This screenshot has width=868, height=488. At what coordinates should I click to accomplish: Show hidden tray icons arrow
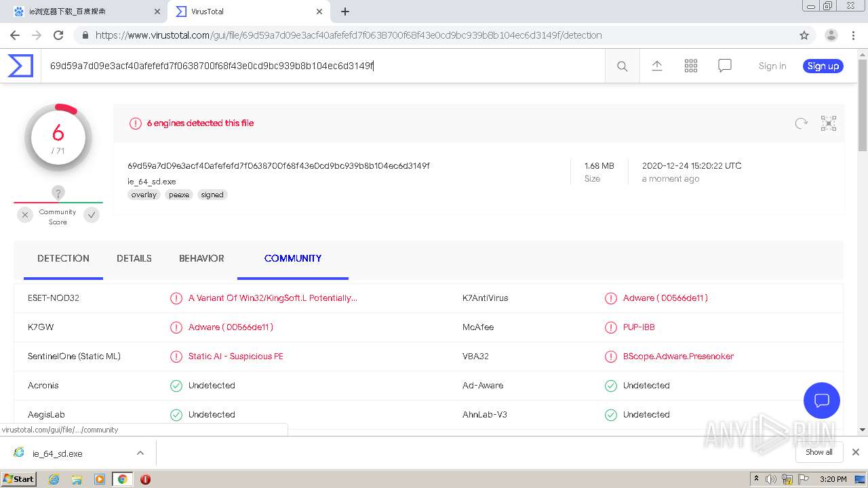point(756,479)
